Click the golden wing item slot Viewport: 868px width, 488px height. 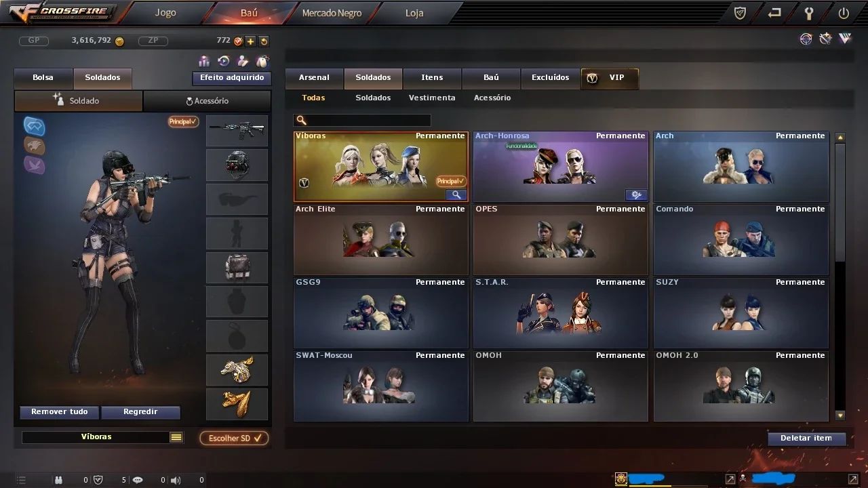click(237, 404)
